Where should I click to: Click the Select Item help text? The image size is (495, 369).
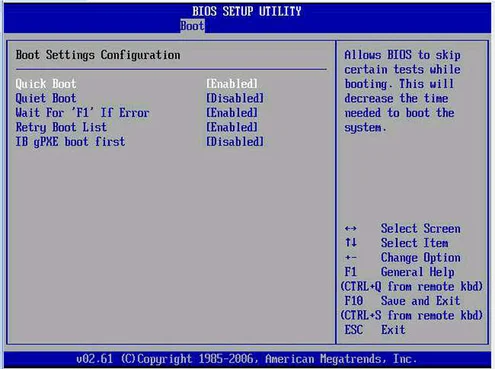point(415,243)
